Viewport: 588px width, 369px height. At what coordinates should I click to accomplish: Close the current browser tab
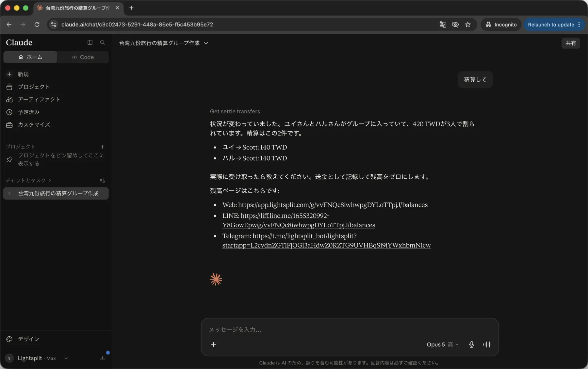point(117,8)
